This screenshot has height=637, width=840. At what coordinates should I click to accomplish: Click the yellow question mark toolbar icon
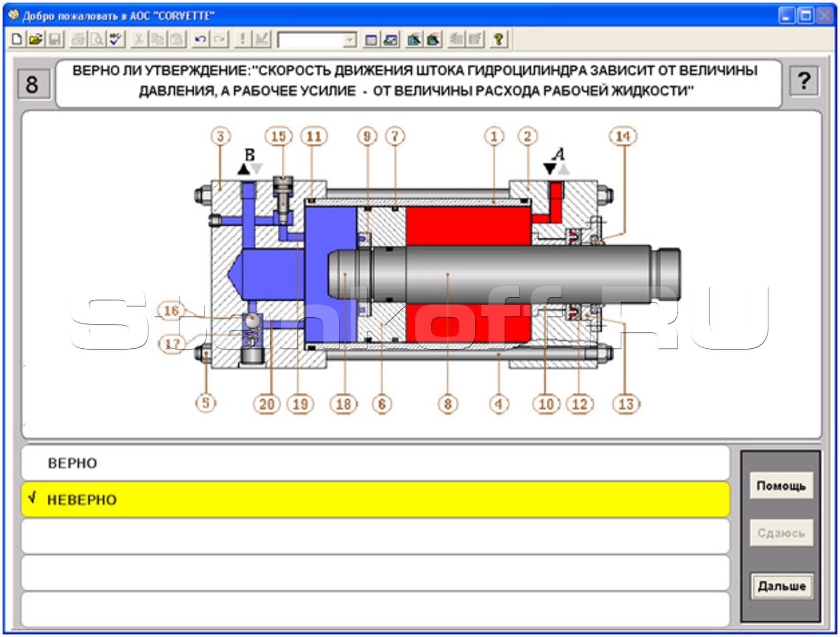(498, 39)
